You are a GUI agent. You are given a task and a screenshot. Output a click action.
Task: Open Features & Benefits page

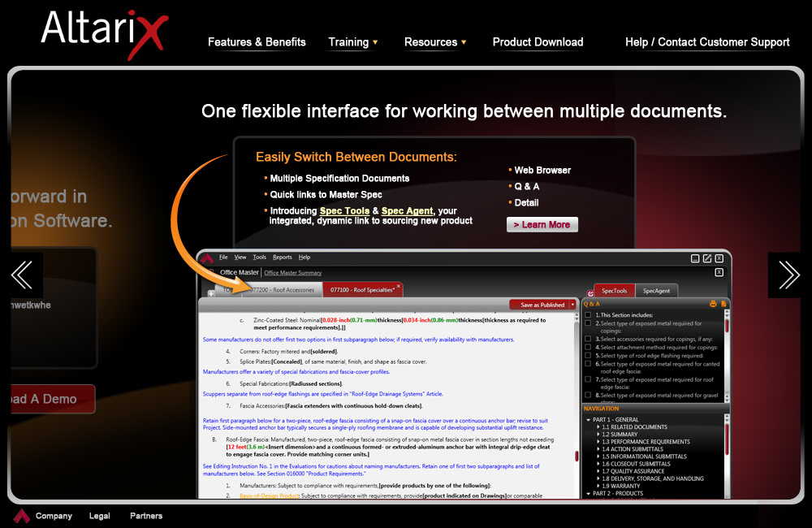coord(257,42)
